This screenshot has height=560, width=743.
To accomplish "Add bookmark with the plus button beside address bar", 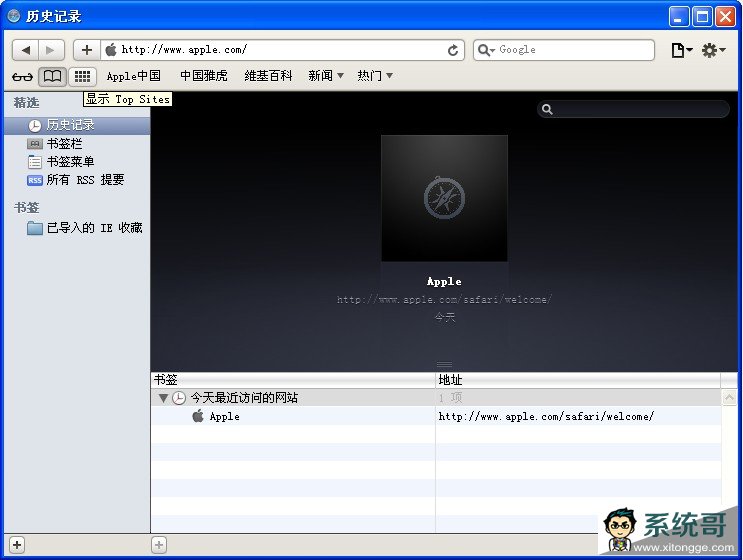I will tap(87, 50).
